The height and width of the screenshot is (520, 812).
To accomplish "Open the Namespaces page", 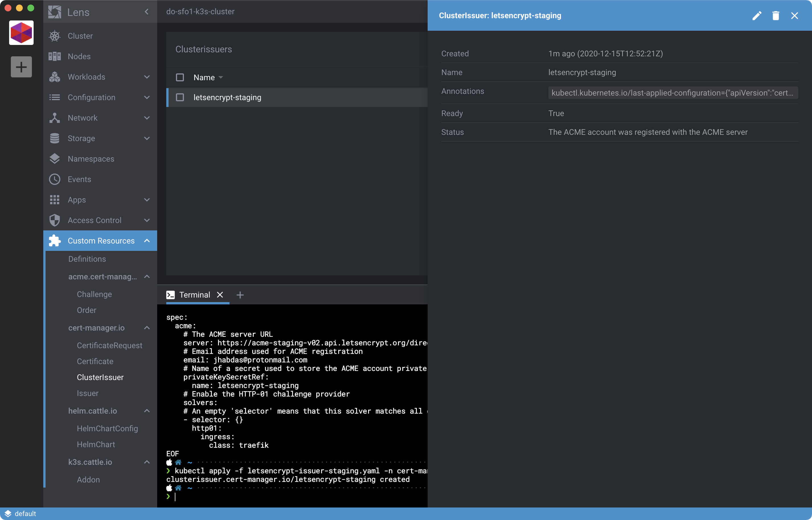I will (91, 159).
